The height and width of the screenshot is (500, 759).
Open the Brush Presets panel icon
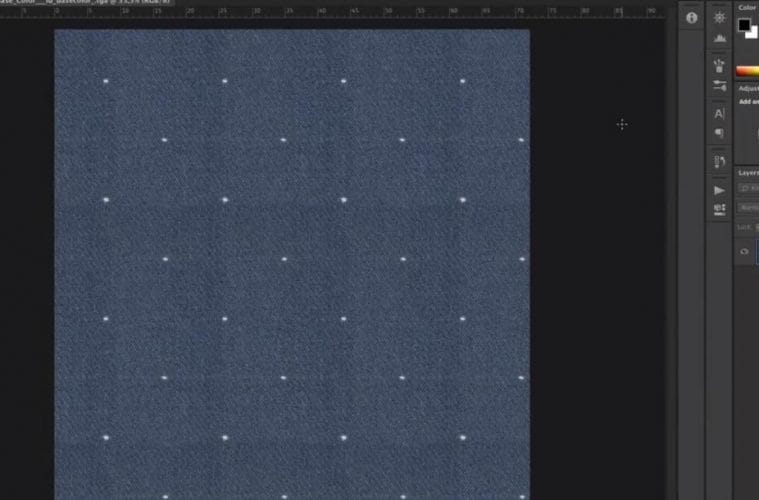719,65
